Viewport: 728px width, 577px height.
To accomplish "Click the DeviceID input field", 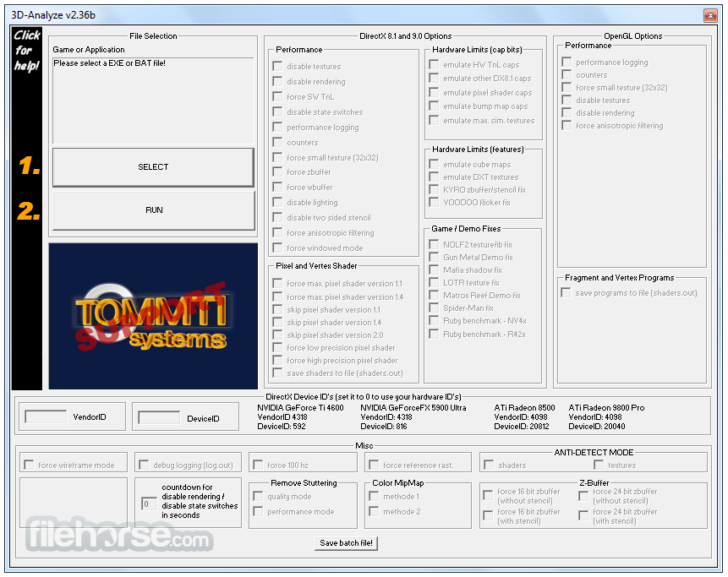I will 159,417.
